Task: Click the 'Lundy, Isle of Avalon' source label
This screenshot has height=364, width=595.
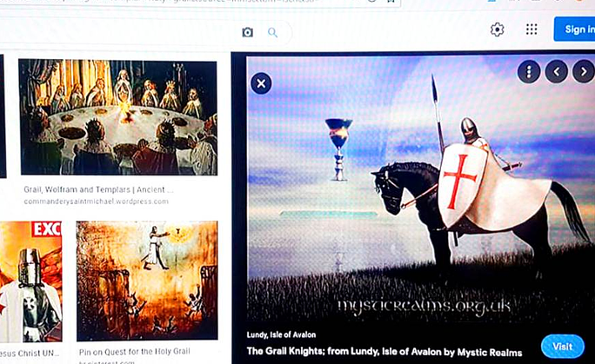Action: point(281,334)
